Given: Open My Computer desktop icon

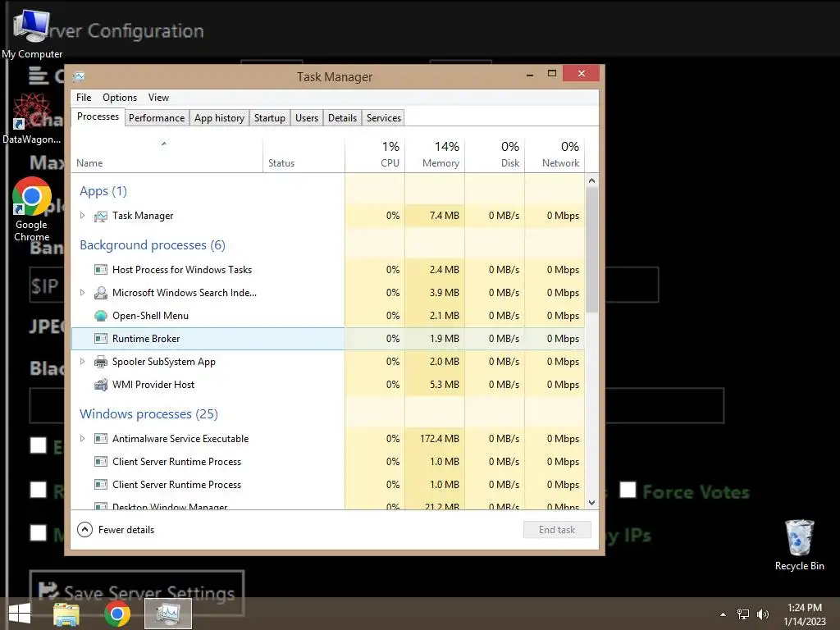Looking at the screenshot, I should tap(32, 33).
